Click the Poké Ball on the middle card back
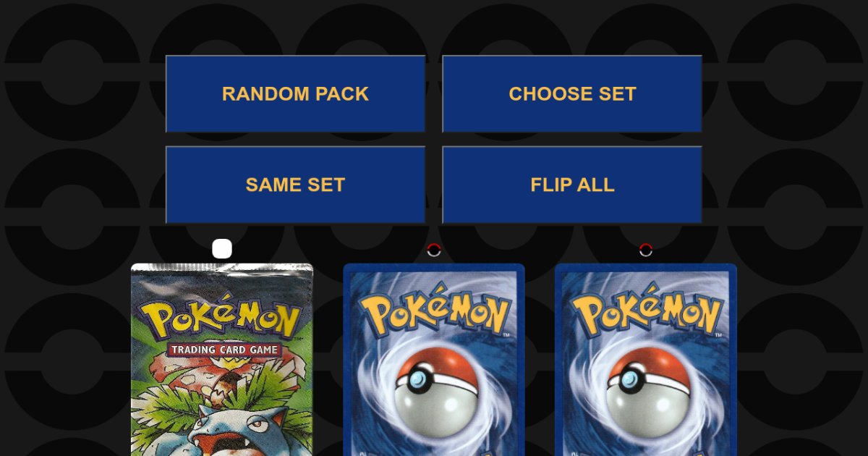 coord(435,392)
